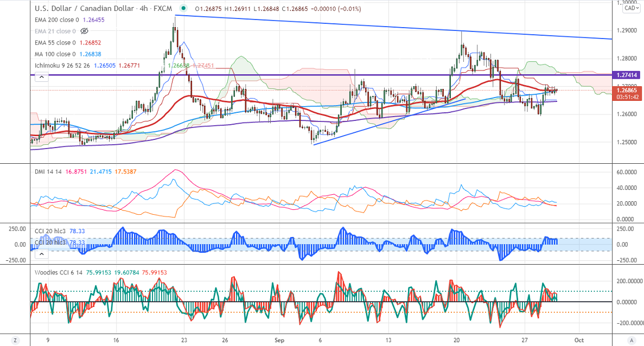Click the close value C1.26865
Image resolution: width=644 pixels, height=346 pixels.
[x=295, y=9]
